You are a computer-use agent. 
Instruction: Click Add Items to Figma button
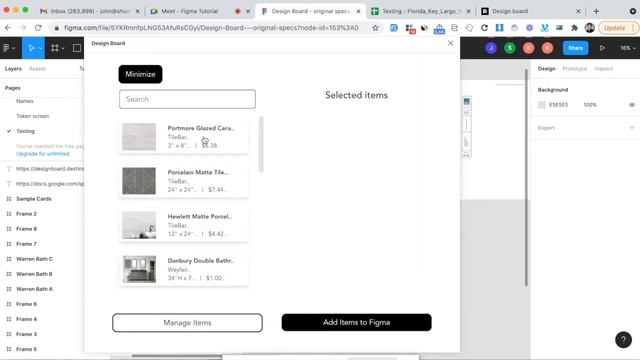click(x=356, y=322)
